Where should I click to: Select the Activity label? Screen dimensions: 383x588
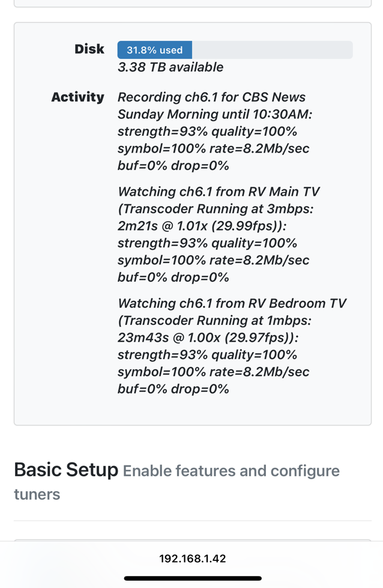coord(77,97)
